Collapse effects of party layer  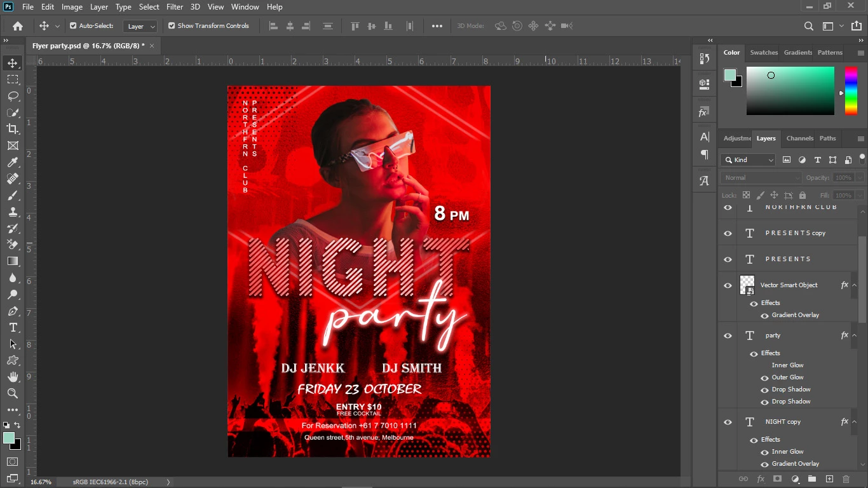[854, 335]
